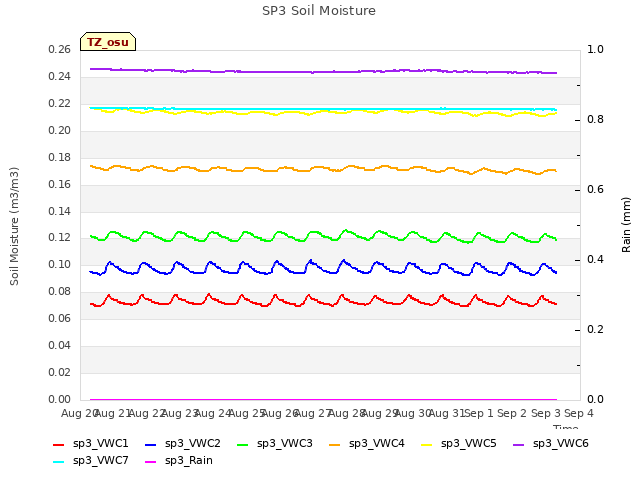Click the 0.24 left axis value

pyautogui.click(x=60, y=77)
